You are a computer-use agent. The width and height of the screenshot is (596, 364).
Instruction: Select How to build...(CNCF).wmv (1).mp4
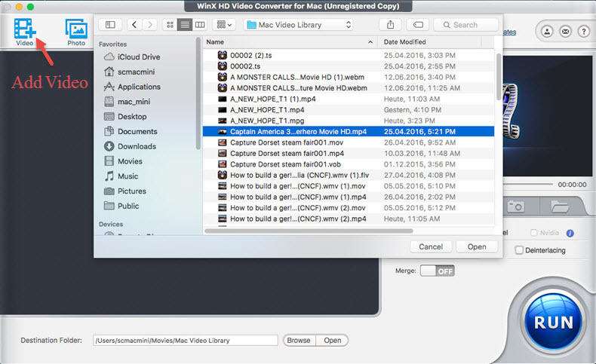coord(349,197)
